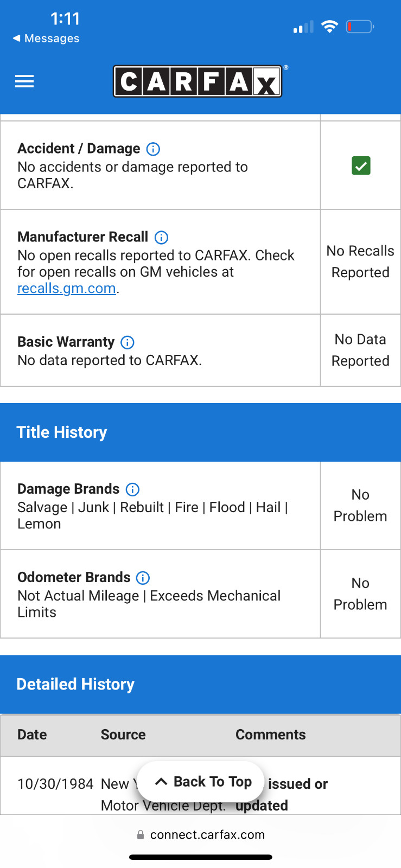Screen dimensions: 401x868
Task: Open Manufacturer Recall info icon
Action: coord(162,237)
